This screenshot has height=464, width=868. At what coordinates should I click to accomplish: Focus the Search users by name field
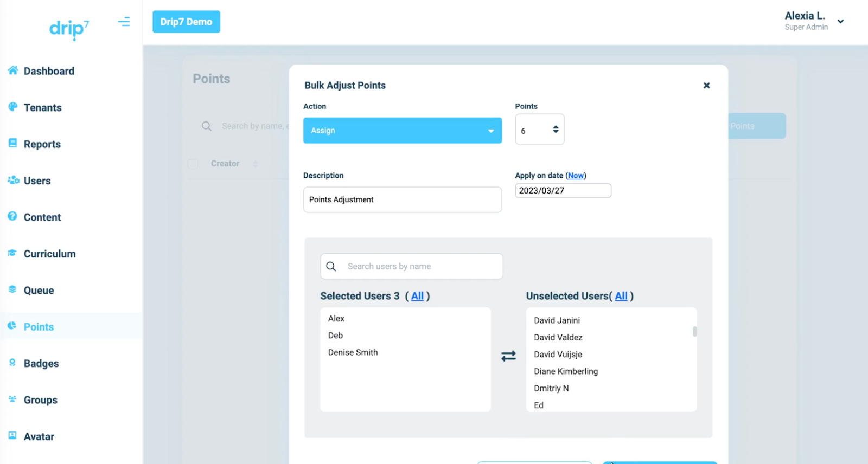tap(412, 266)
